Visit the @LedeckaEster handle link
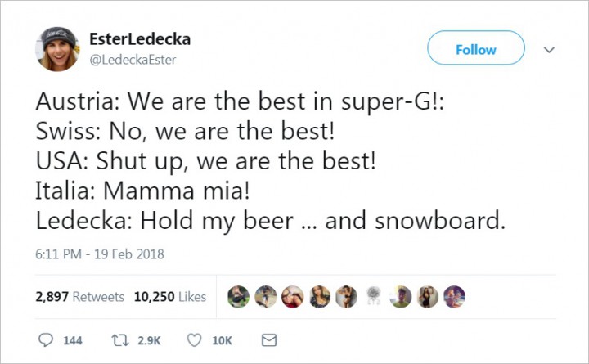This screenshot has height=364, width=589. point(133,60)
